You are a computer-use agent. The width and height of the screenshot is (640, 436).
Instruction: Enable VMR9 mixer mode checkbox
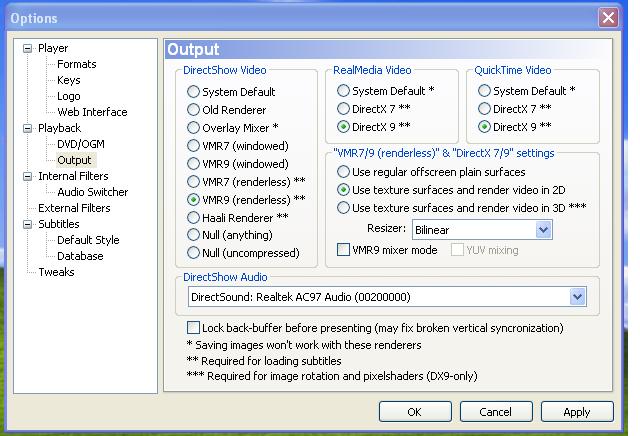coord(343,249)
